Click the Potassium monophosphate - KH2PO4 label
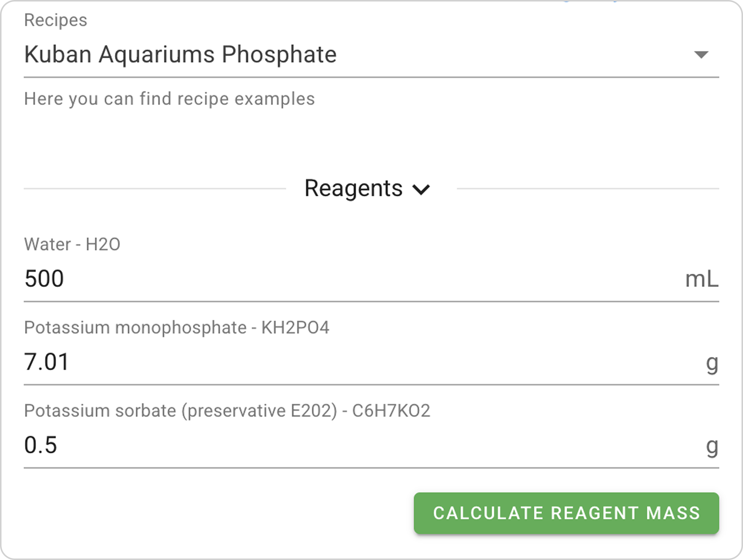The height and width of the screenshot is (560, 743). click(177, 328)
